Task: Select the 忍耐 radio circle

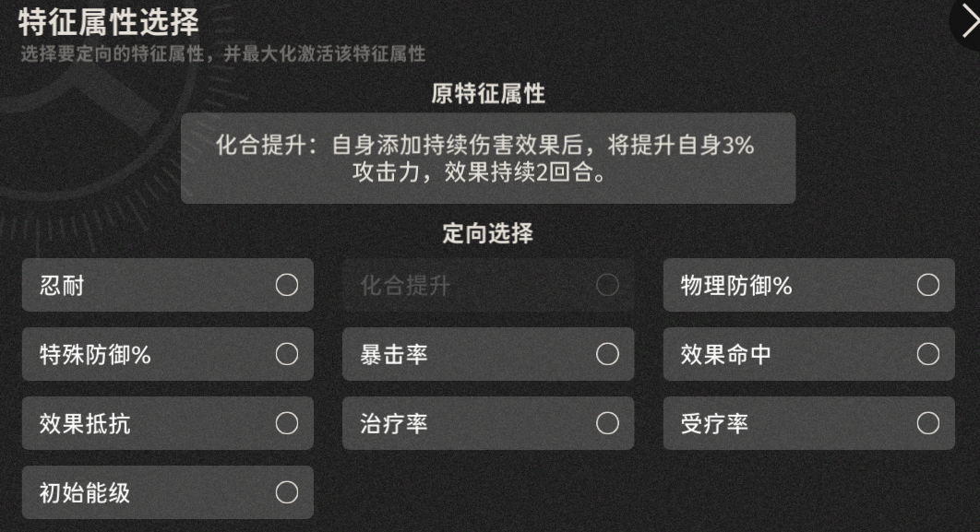Action: (287, 285)
